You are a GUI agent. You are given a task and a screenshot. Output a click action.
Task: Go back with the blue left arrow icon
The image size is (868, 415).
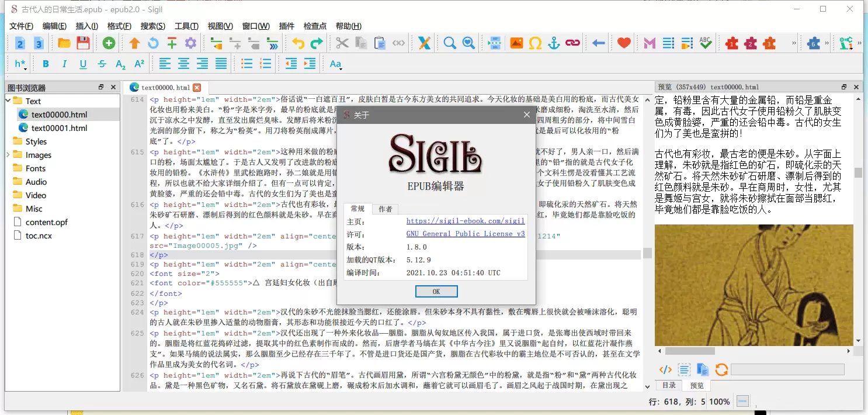(x=598, y=43)
